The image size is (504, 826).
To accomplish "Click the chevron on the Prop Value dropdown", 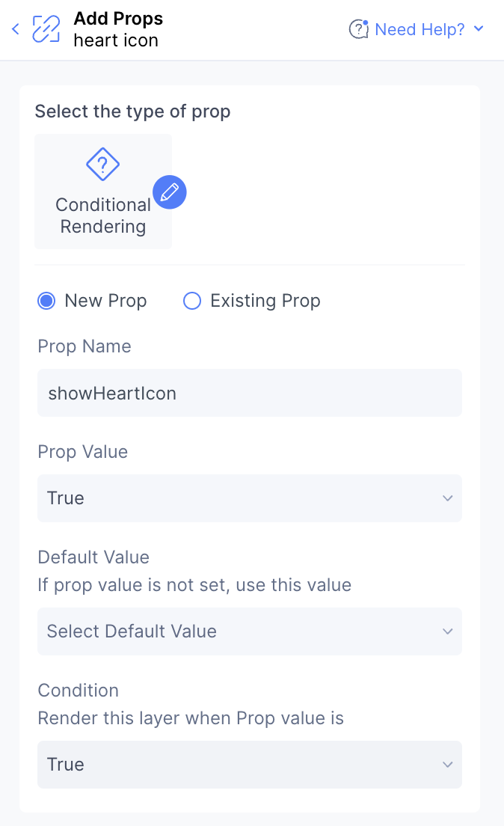I will pyautogui.click(x=447, y=498).
